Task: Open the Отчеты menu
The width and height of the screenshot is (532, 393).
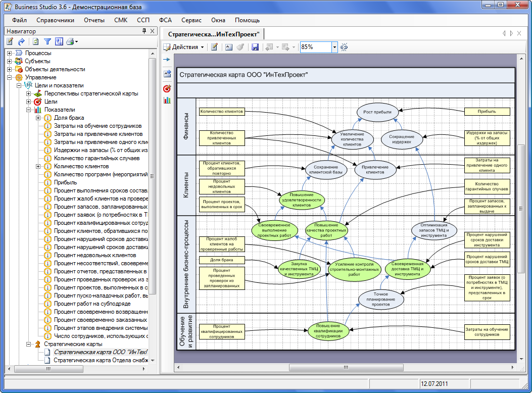Action: tap(94, 20)
